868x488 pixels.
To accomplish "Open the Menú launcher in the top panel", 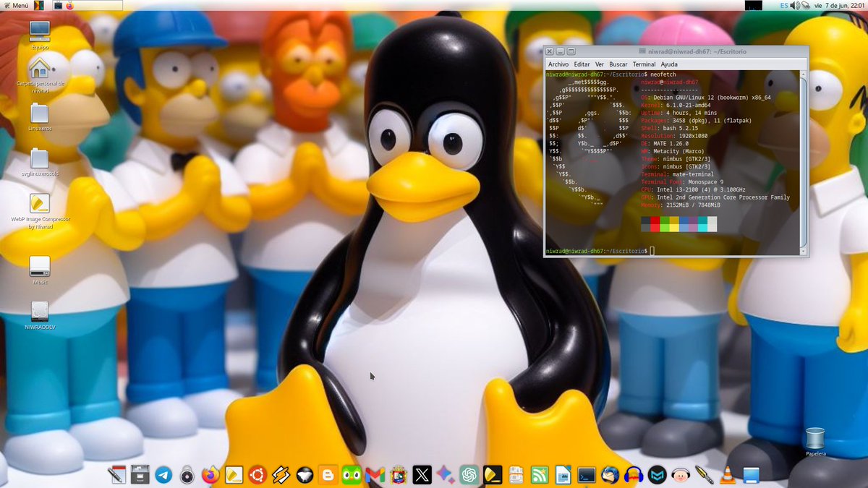I will [x=20, y=5].
